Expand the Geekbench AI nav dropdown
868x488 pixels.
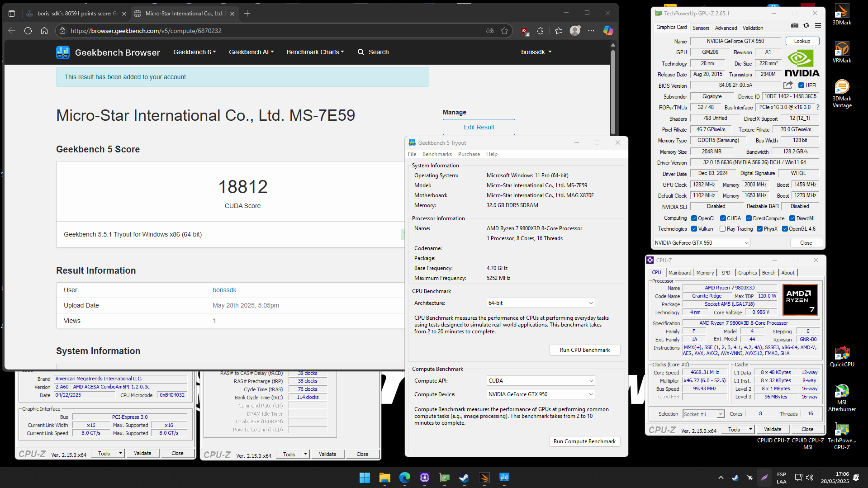251,52
